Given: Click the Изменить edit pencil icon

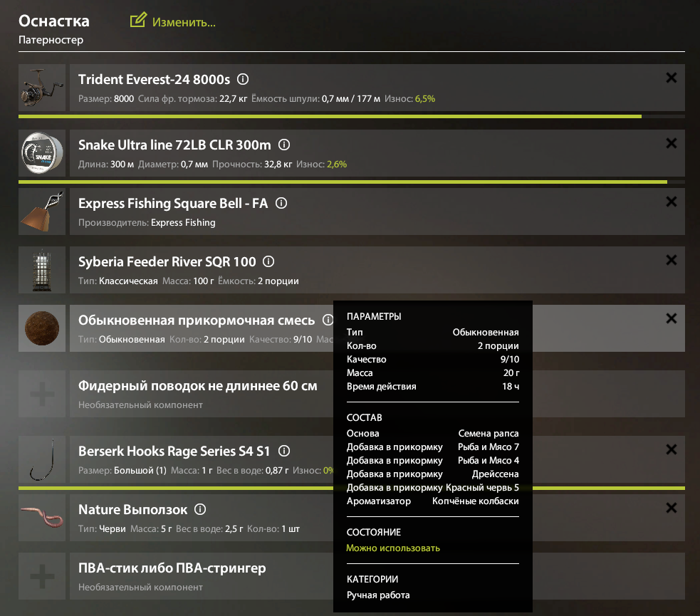Looking at the screenshot, I should tap(138, 20).
